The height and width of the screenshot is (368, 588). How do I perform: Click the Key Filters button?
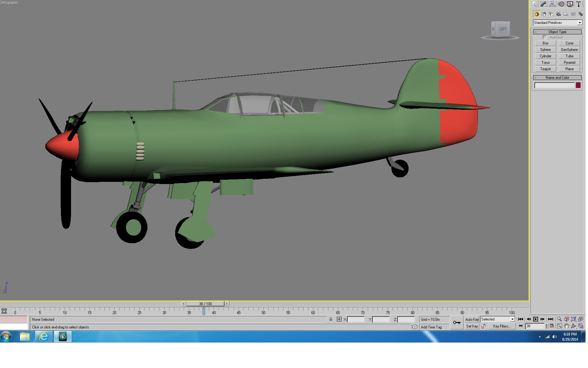coord(502,327)
